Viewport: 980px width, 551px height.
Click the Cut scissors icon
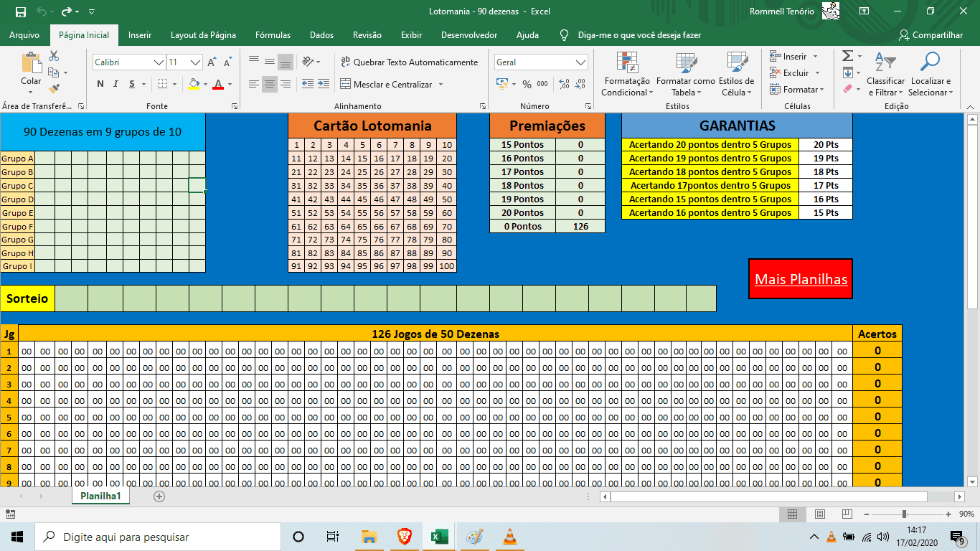tap(54, 56)
